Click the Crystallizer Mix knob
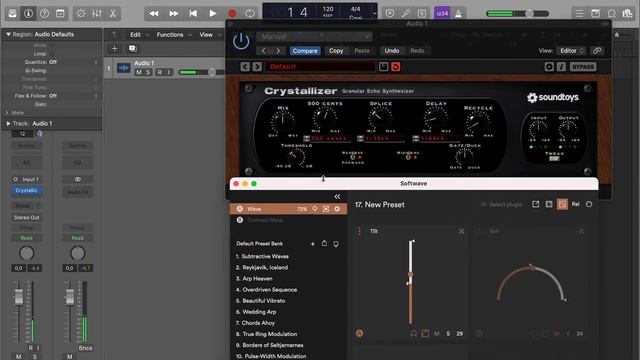This screenshot has height=360, width=640. point(282,121)
